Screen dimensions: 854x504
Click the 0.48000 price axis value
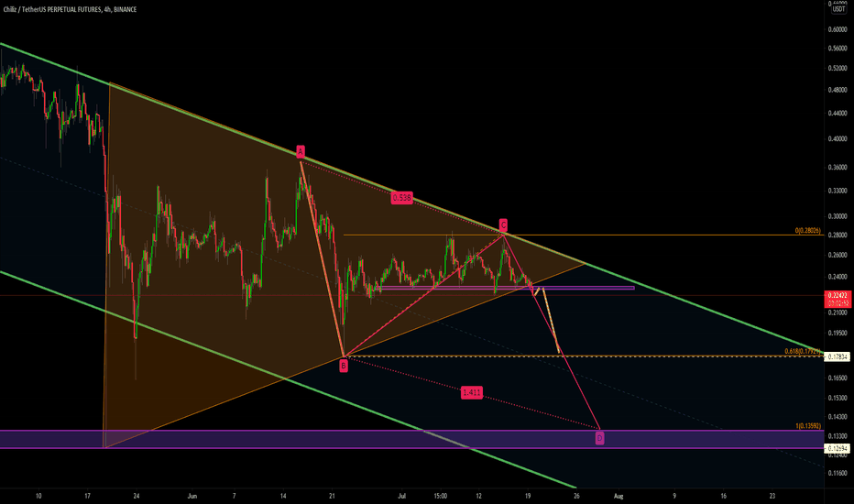click(838, 90)
